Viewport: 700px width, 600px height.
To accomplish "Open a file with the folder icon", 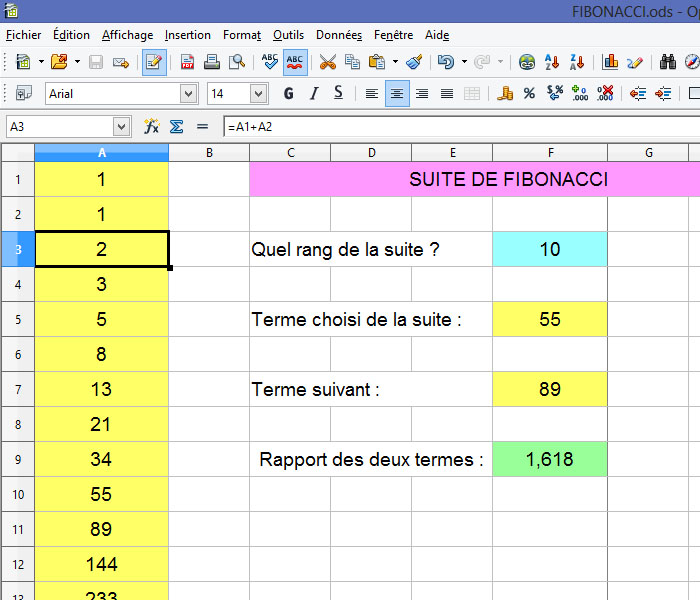I will (x=59, y=62).
